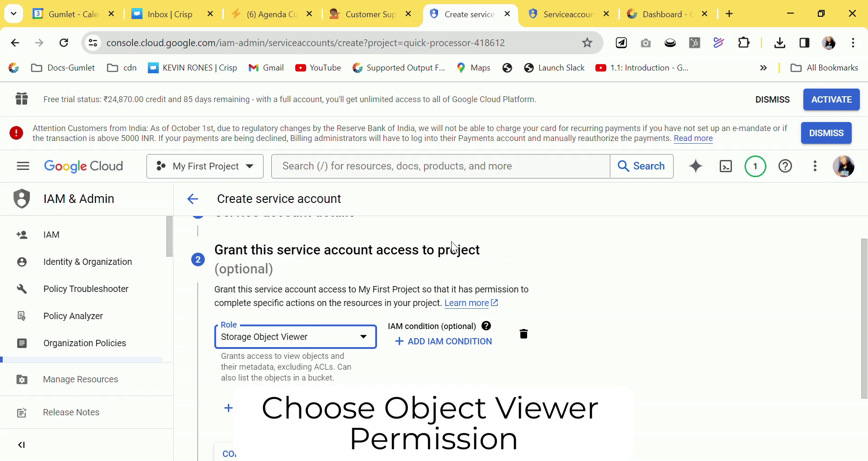The image size is (868, 461).
Task: Collapse the IAM & Admin side navigation
Action: point(21,445)
